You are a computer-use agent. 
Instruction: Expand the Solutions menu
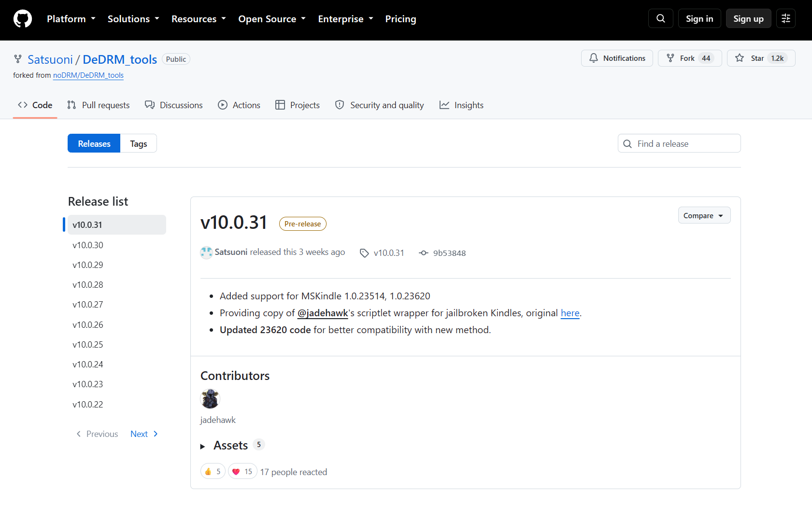click(x=133, y=19)
